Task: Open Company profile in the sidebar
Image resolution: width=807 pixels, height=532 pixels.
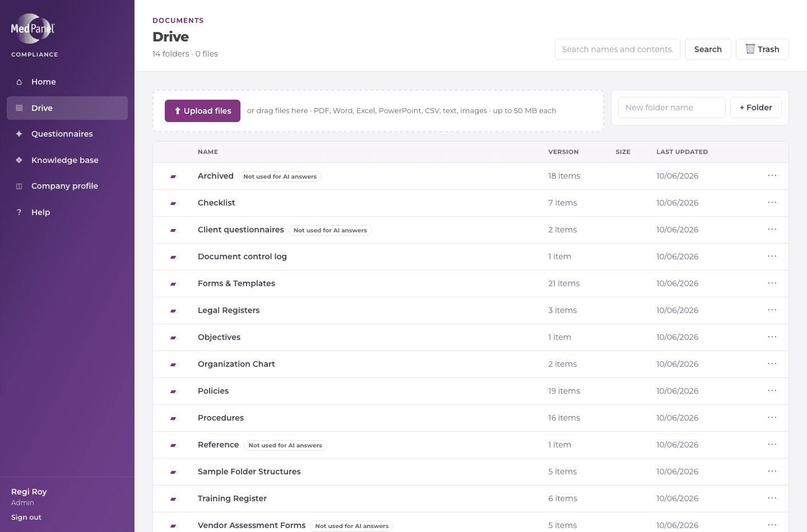Action: [67, 186]
